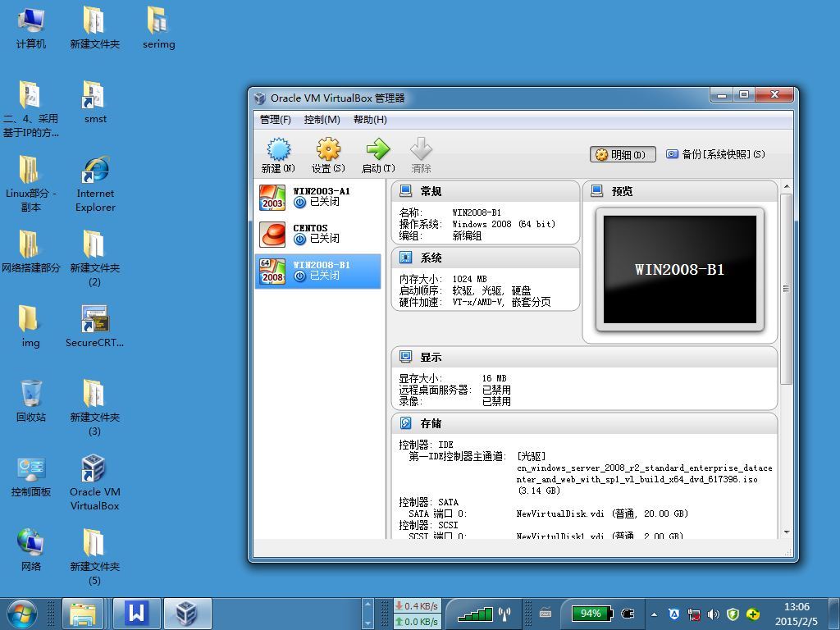Click the 存储 section header
Image resolution: width=840 pixels, height=630 pixels.
point(584,424)
